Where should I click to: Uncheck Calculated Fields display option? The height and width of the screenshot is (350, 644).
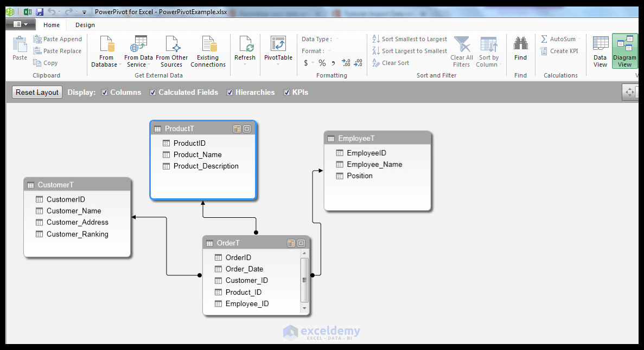[x=153, y=93]
